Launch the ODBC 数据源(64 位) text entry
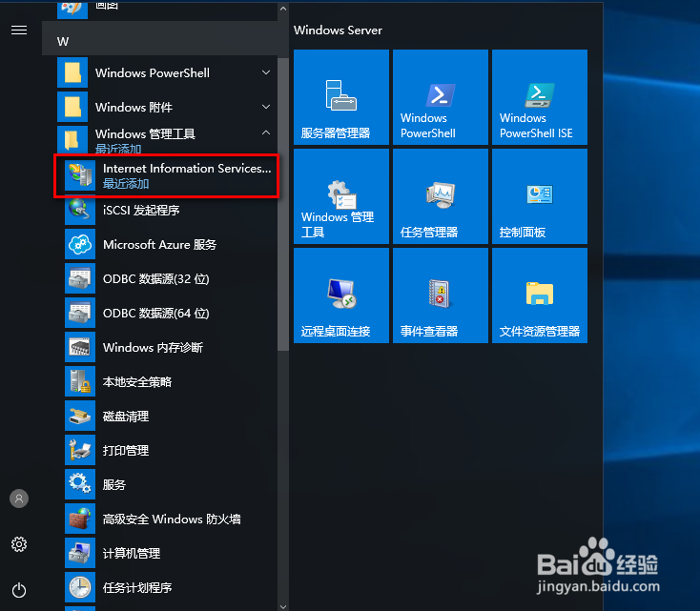Viewport: 700px width, 611px height. click(155, 314)
